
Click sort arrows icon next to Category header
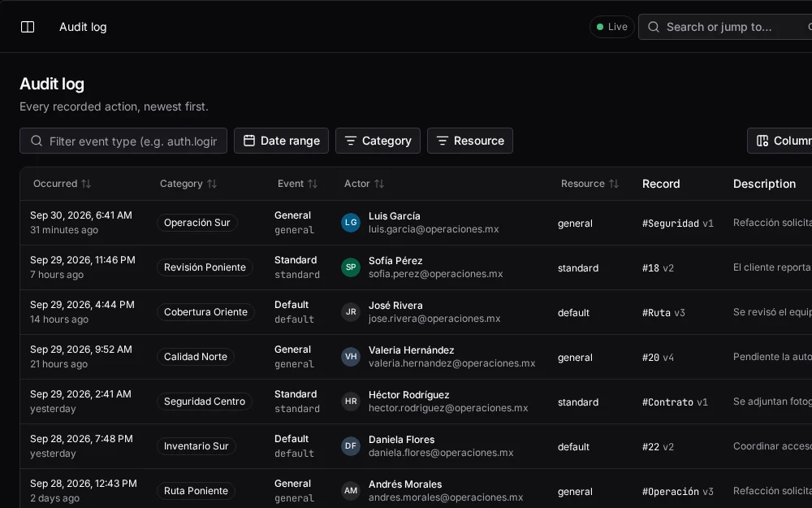212,184
